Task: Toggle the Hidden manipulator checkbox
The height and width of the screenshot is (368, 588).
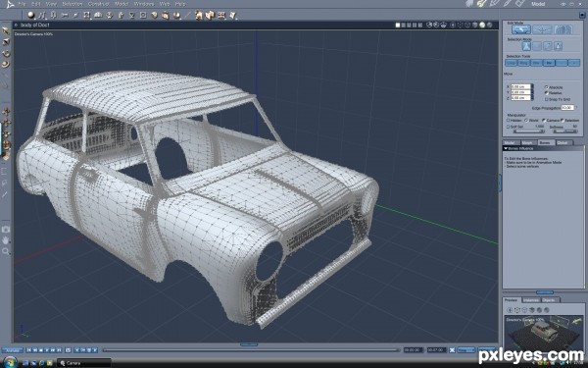Action: coord(509,120)
